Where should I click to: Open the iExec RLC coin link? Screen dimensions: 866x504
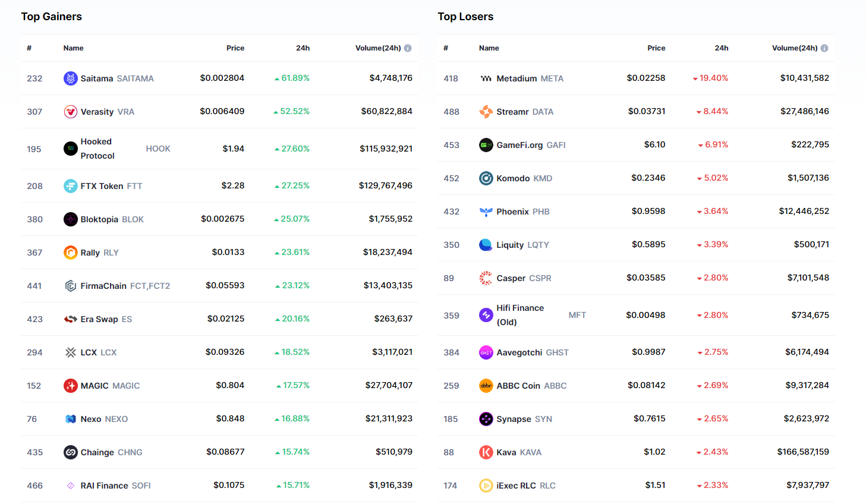[525, 486]
